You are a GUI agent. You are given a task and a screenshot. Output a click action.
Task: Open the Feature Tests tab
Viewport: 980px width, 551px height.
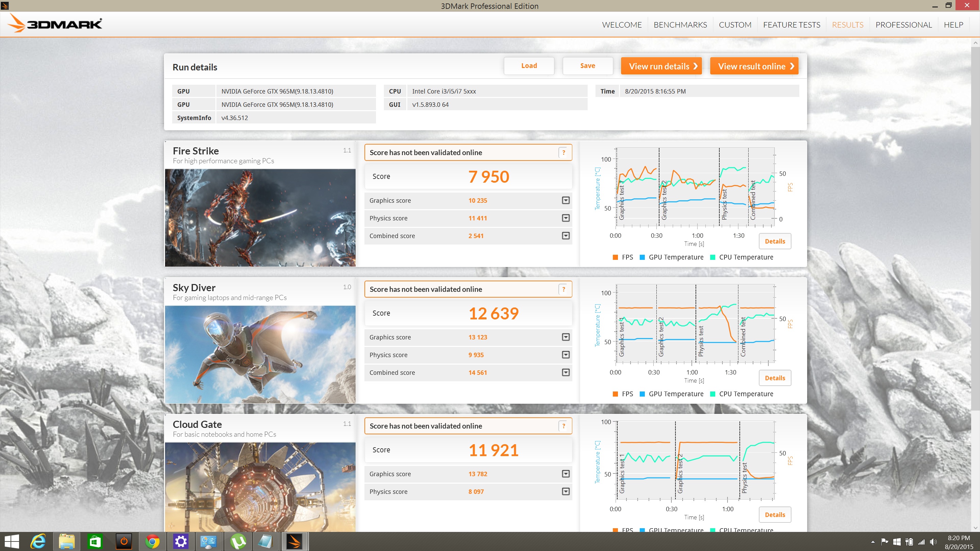(792, 25)
